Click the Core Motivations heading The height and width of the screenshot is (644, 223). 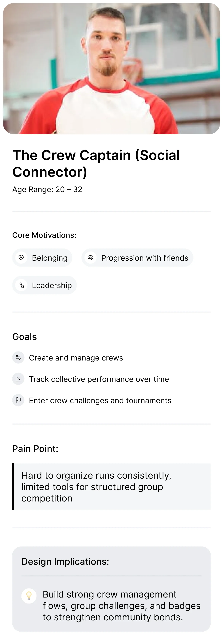44,235
